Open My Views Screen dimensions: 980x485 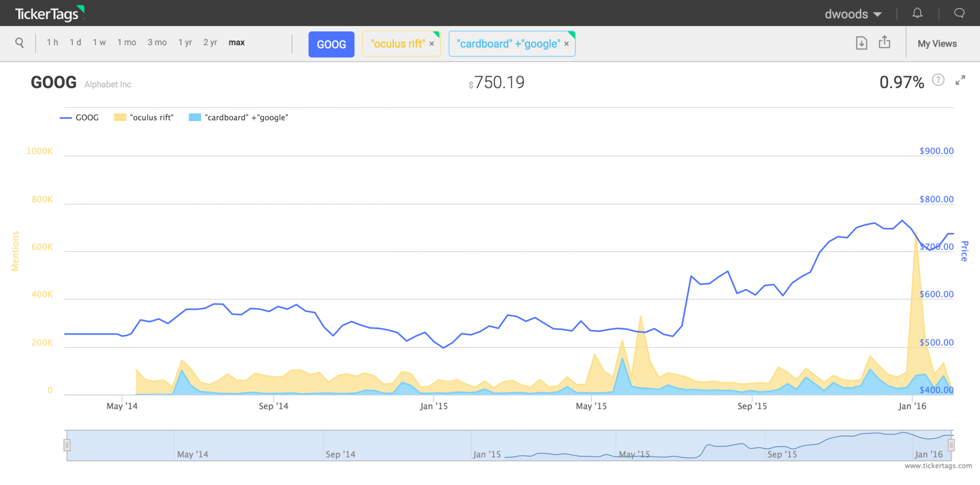pos(937,44)
